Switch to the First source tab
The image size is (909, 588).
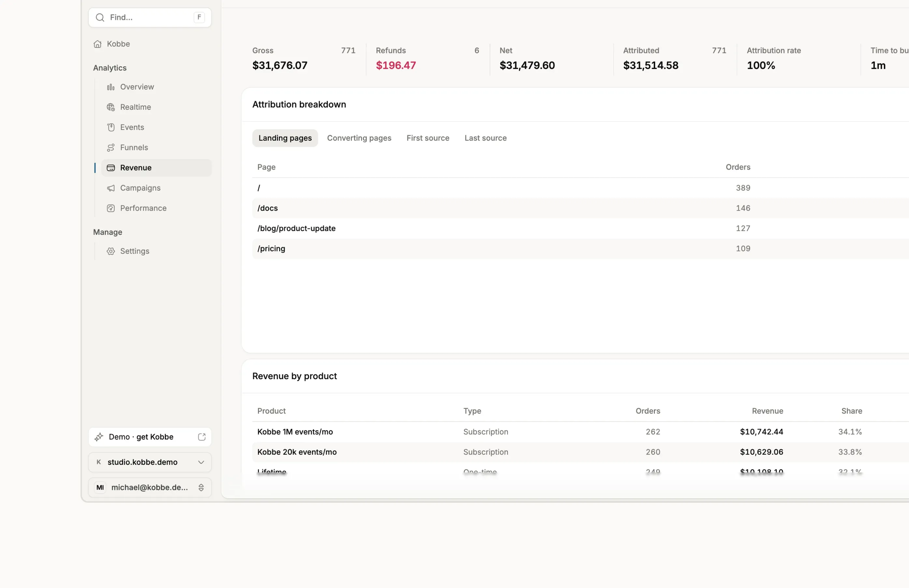(x=428, y=138)
